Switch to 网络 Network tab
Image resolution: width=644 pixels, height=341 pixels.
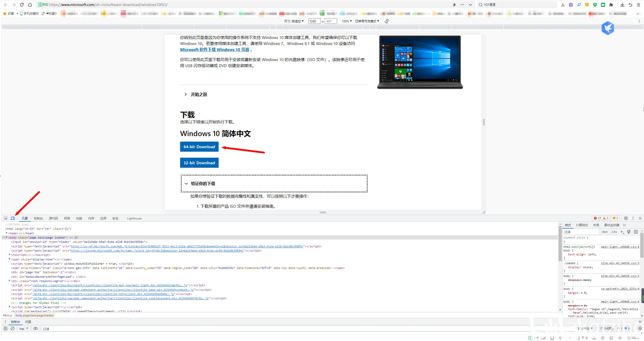coord(67,219)
